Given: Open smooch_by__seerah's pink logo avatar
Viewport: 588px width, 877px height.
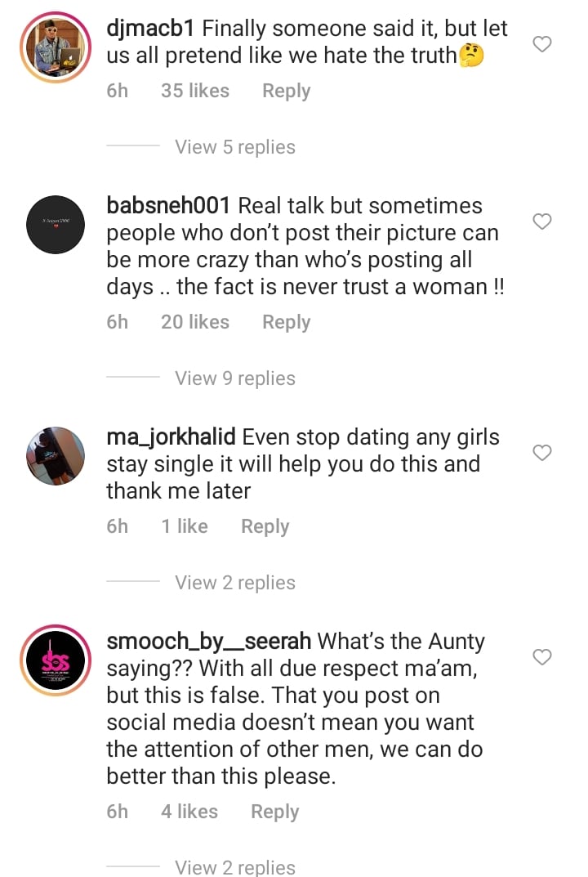Looking at the screenshot, I should point(56,661).
